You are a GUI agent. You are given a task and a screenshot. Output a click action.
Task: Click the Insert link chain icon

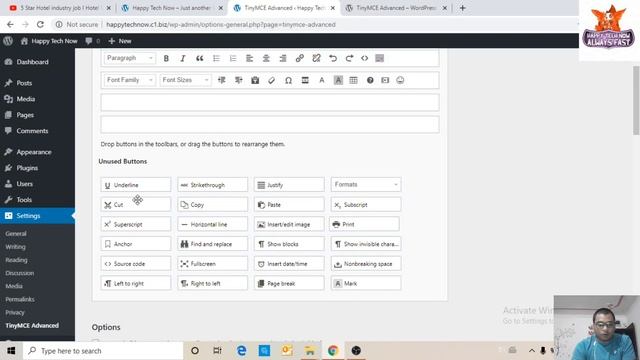click(x=300, y=58)
